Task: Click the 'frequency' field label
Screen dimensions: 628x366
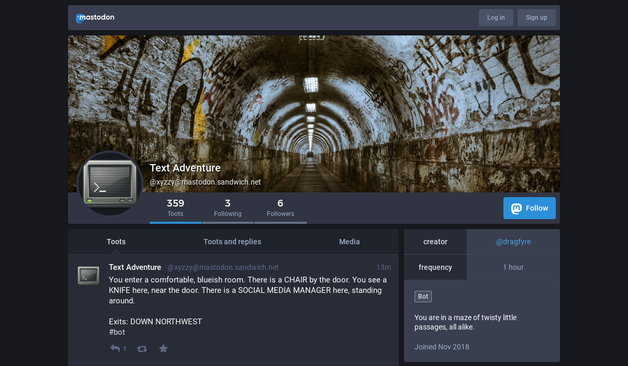Action: click(x=435, y=267)
